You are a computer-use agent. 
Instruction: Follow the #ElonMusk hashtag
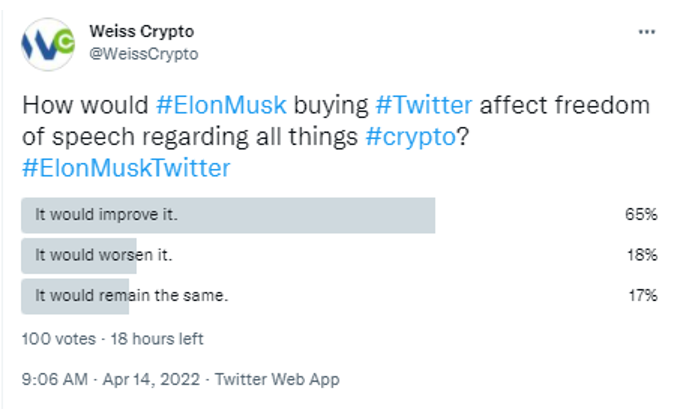pos(221,105)
